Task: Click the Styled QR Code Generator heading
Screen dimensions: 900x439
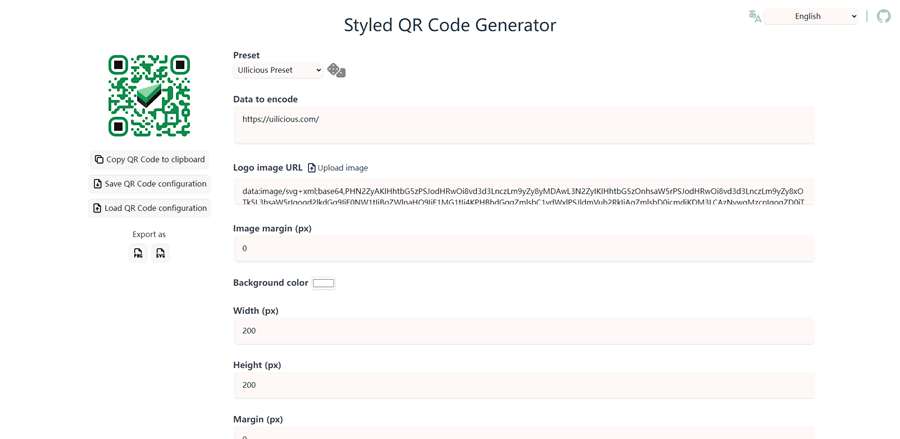Action: click(450, 25)
